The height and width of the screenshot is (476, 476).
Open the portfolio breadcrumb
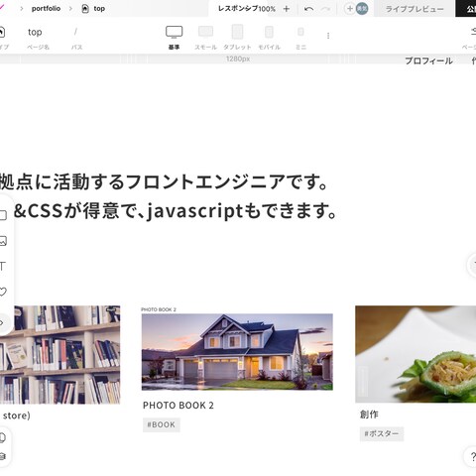[x=46, y=9]
